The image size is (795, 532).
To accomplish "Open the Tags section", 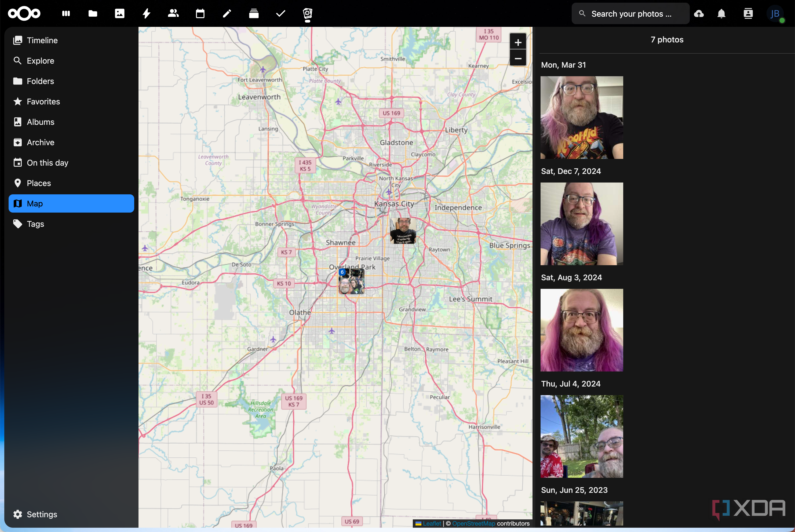I will click(x=71, y=224).
